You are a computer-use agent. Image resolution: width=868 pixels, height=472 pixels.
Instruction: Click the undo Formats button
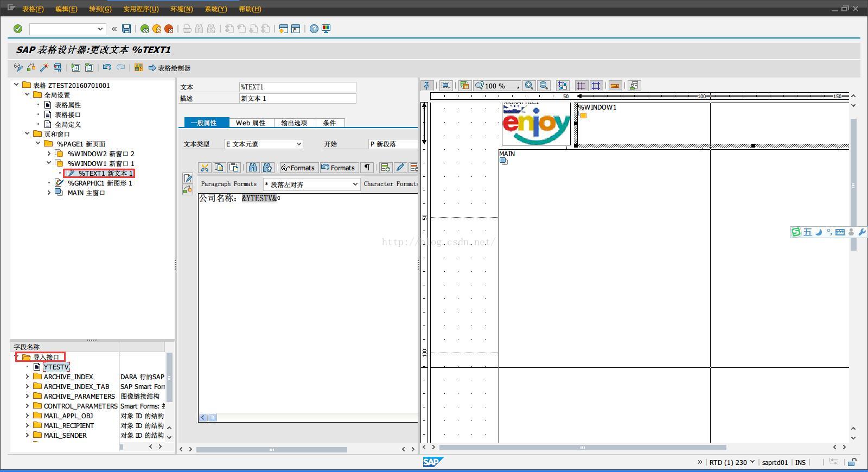[x=338, y=168]
